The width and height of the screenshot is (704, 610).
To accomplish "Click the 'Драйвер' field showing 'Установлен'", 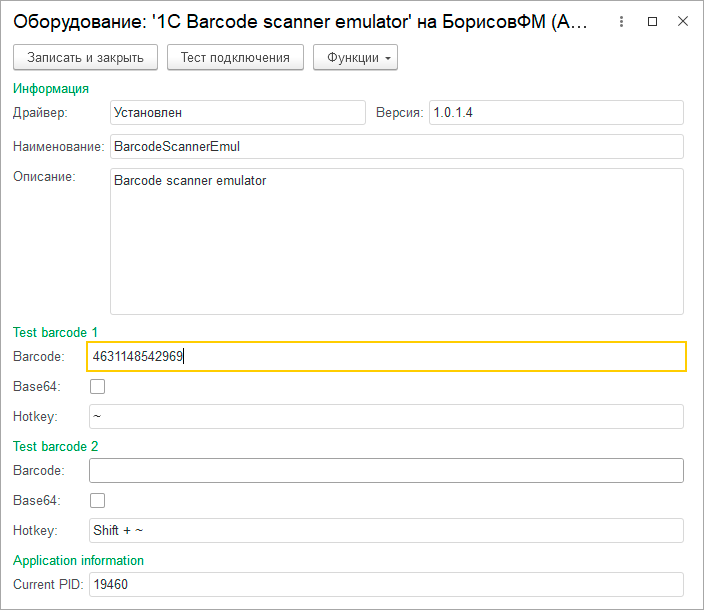I will 237,112.
